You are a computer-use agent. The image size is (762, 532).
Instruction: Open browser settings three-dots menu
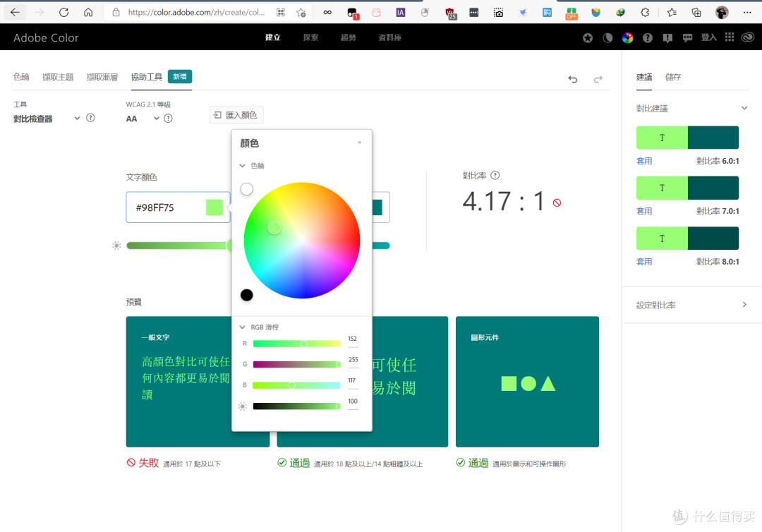coord(747,12)
